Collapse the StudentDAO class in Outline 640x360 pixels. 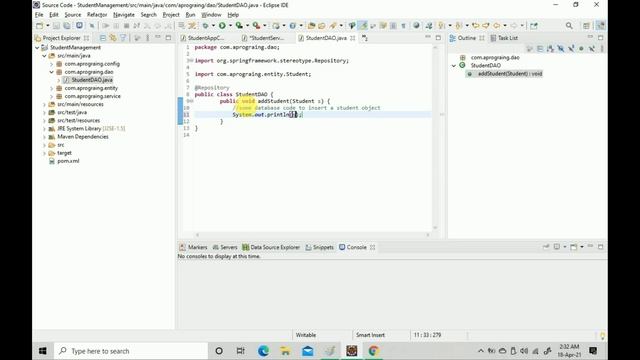click(x=453, y=66)
